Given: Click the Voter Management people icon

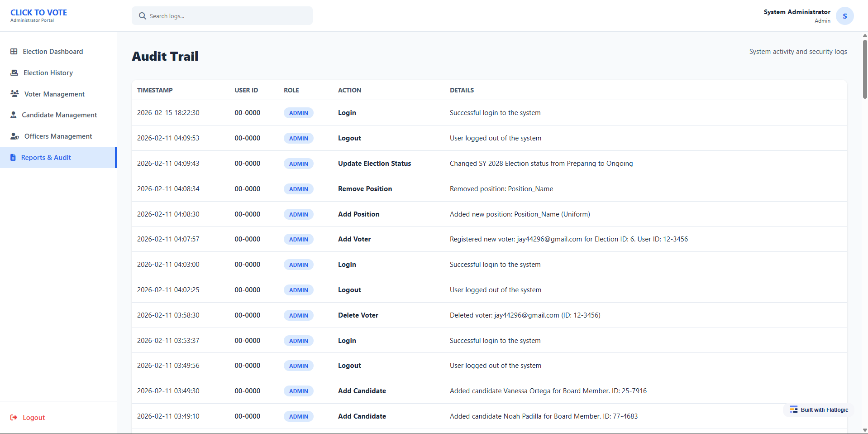Looking at the screenshot, I should pos(15,94).
